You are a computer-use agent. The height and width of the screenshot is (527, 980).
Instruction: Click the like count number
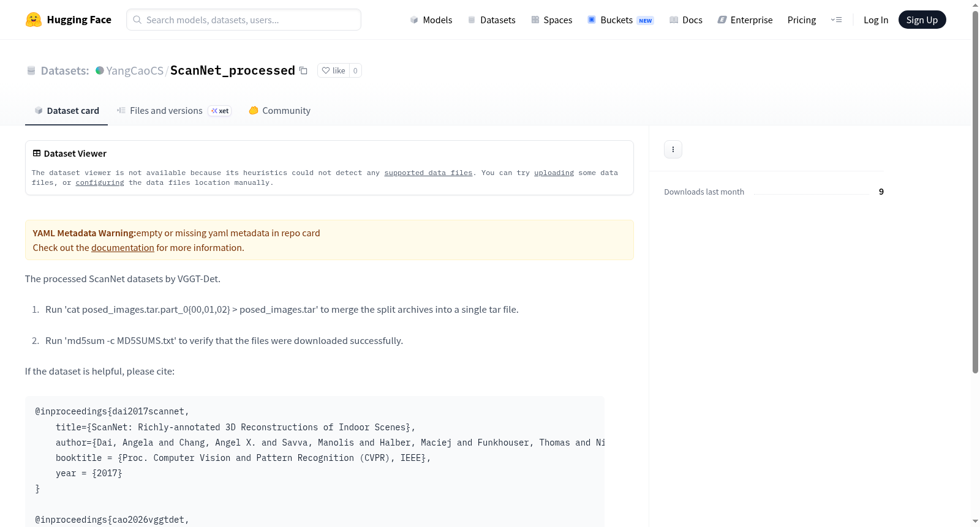pyautogui.click(x=355, y=70)
